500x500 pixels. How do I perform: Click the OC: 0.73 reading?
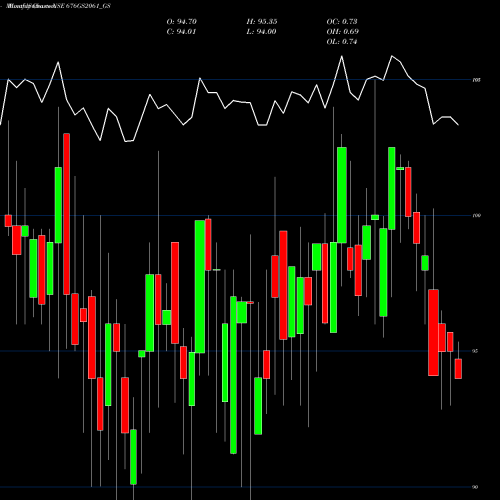coord(342,22)
